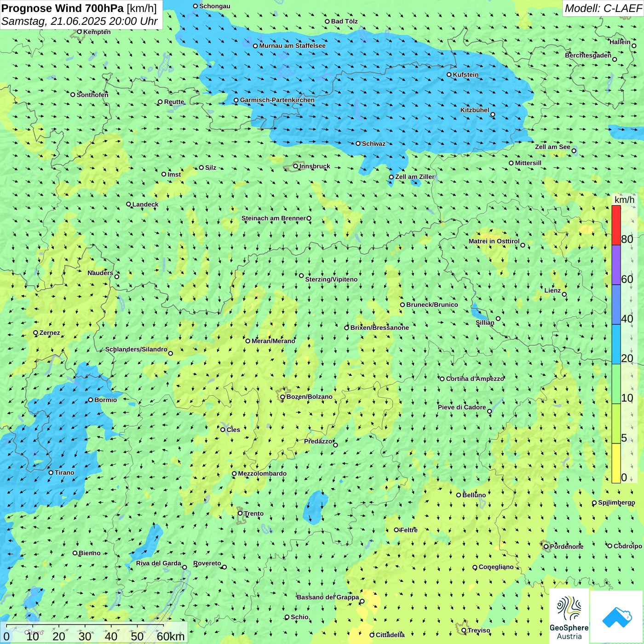Click the Reutte label

(x=174, y=102)
